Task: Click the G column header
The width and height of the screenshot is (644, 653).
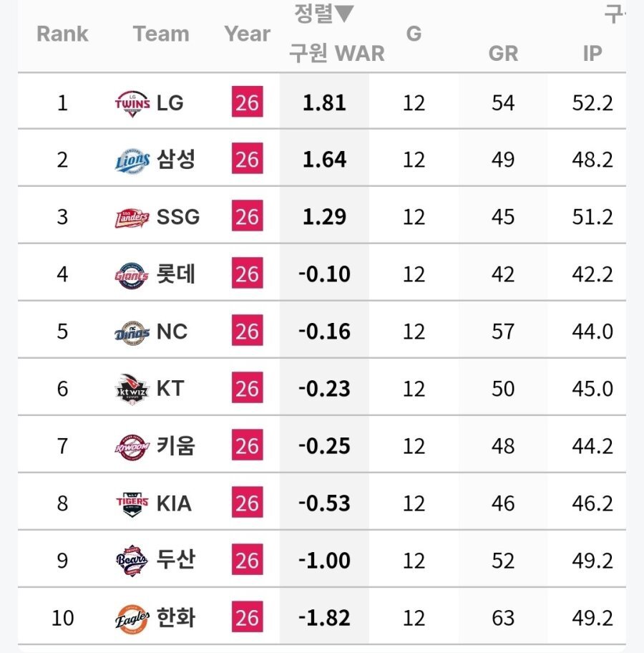Action: coord(414,34)
